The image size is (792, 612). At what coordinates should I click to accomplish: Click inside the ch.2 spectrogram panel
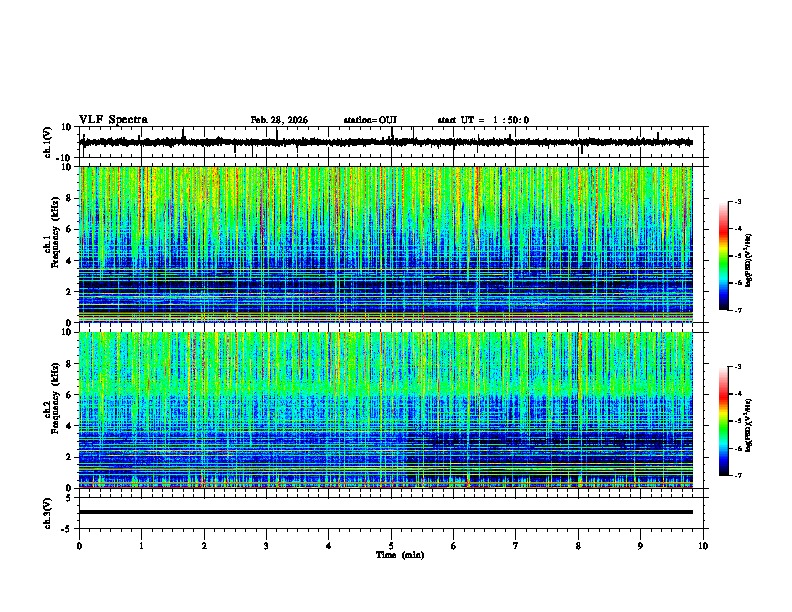pyautogui.click(x=385, y=410)
